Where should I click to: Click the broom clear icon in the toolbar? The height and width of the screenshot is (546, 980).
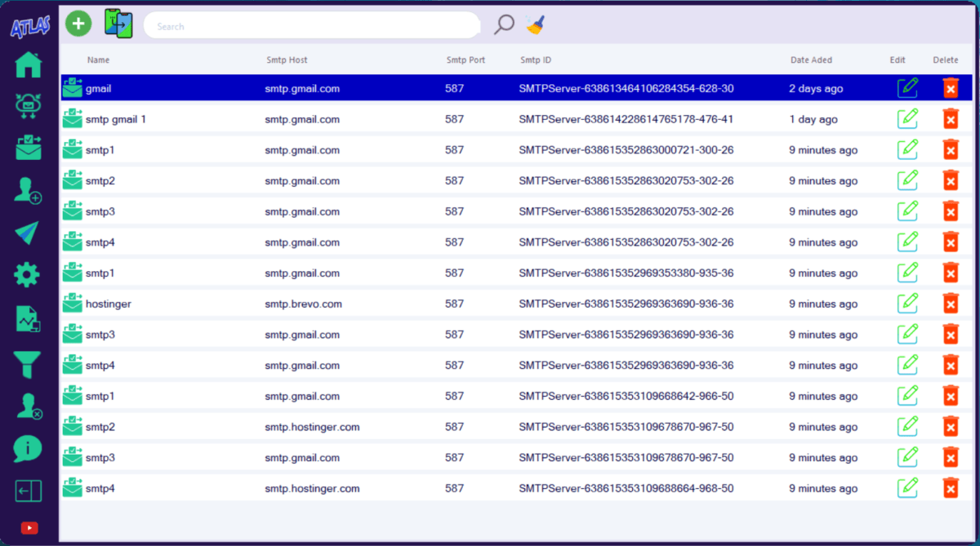pyautogui.click(x=536, y=24)
